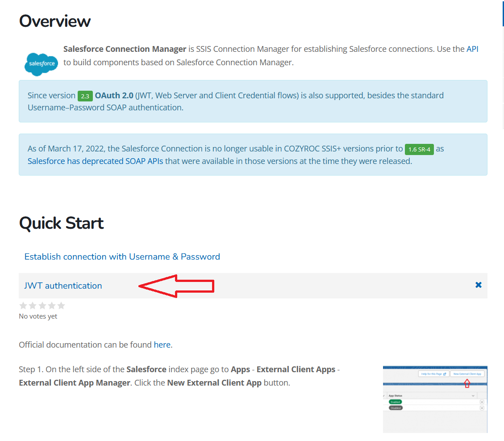Click the Overview heading
Screen dimensions: 504x441
coord(54,21)
